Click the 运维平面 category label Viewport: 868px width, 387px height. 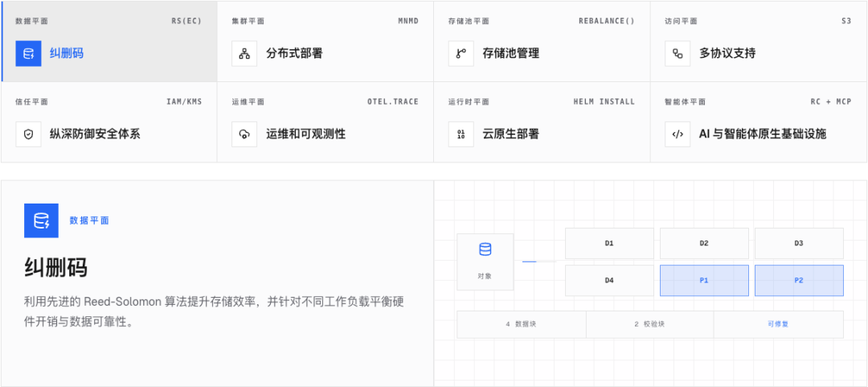(248, 101)
